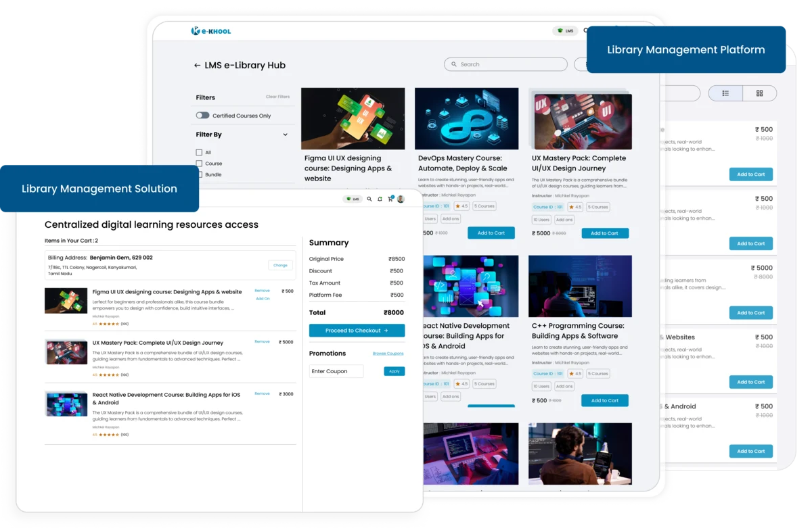
Task: Select the search magnifier icon in cart header
Action: [x=369, y=199]
